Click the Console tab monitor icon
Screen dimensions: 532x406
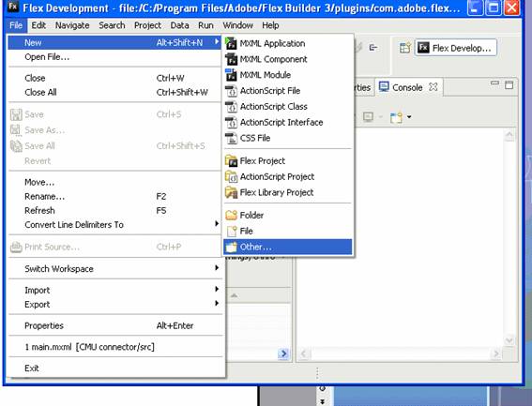384,87
